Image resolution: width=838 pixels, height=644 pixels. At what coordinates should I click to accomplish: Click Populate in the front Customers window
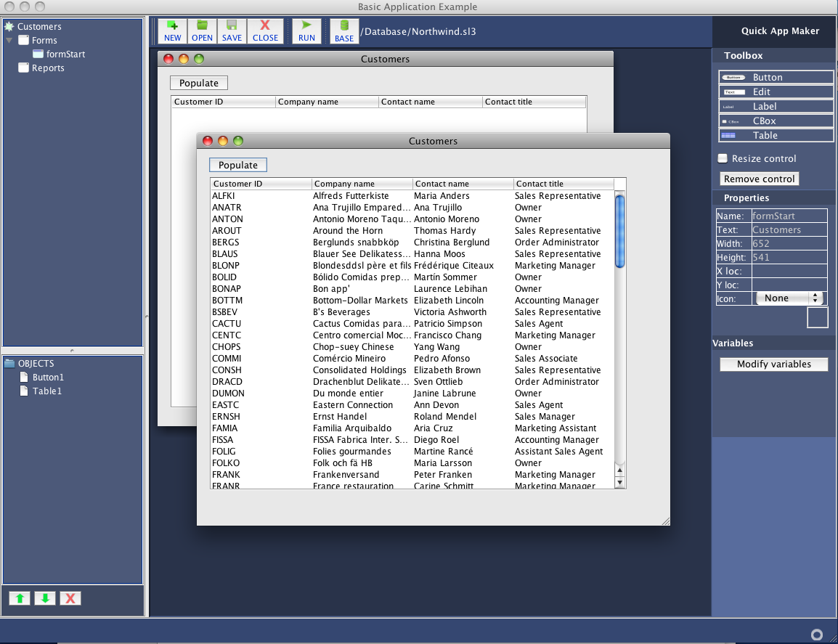(x=238, y=165)
